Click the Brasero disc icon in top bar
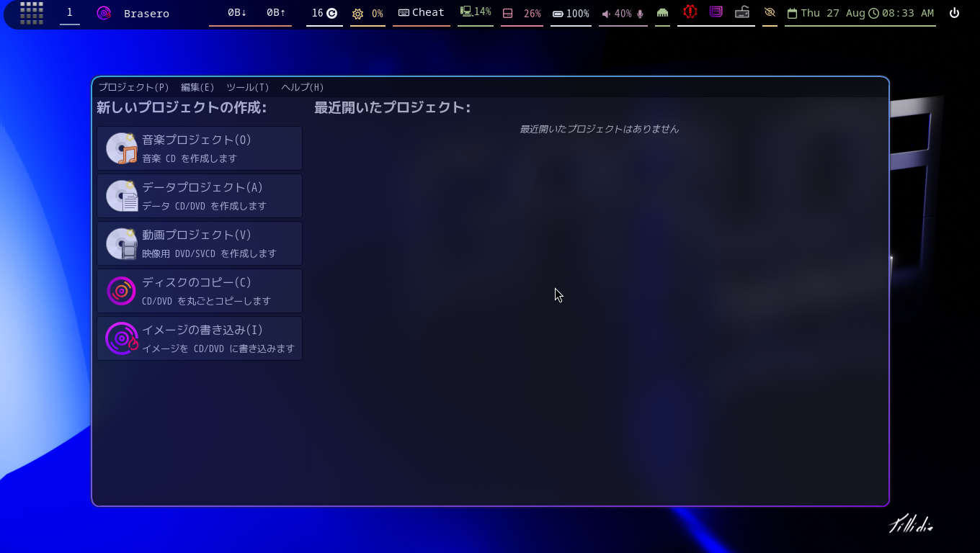This screenshot has width=980, height=553. click(x=104, y=13)
